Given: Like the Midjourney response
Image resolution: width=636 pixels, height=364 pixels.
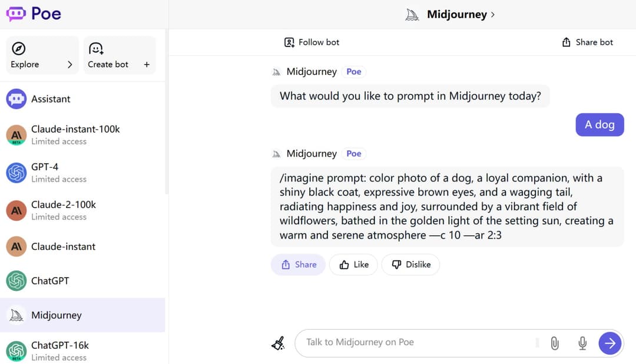Looking at the screenshot, I should coord(354,264).
